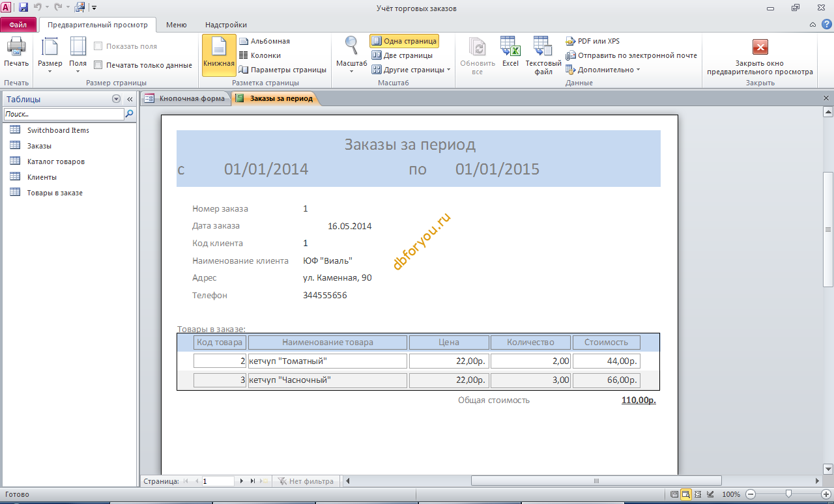834x504 pixels.
Task: Open the undo history dropdown arrow
Action: point(47,8)
